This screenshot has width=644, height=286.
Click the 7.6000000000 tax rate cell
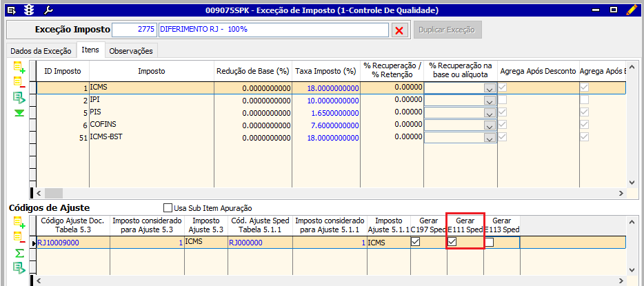coord(326,125)
